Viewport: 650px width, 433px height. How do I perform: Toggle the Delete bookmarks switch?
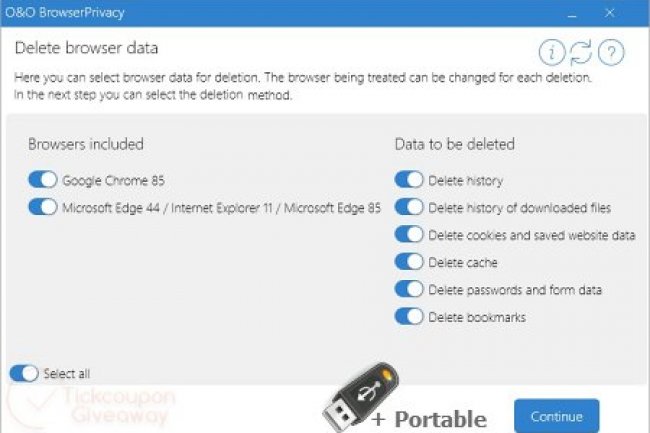point(409,316)
